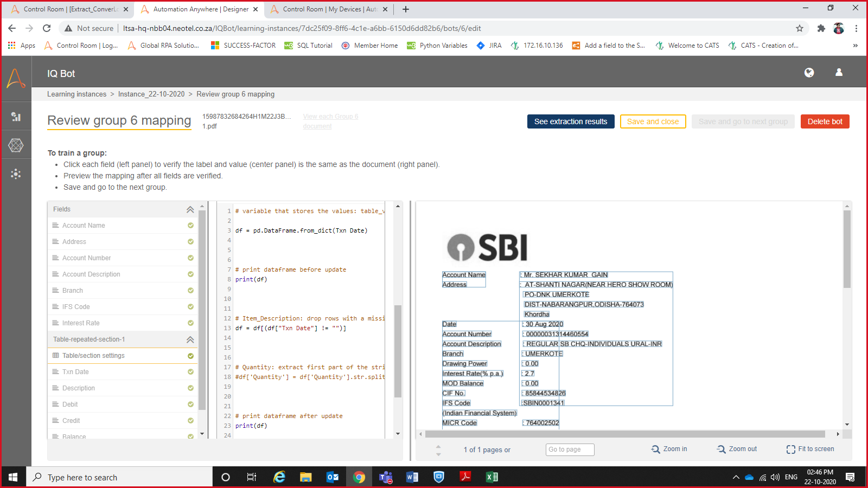The image size is (868, 488).
Task: Open Outlook from the taskbar
Action: (x=333, y=477)
